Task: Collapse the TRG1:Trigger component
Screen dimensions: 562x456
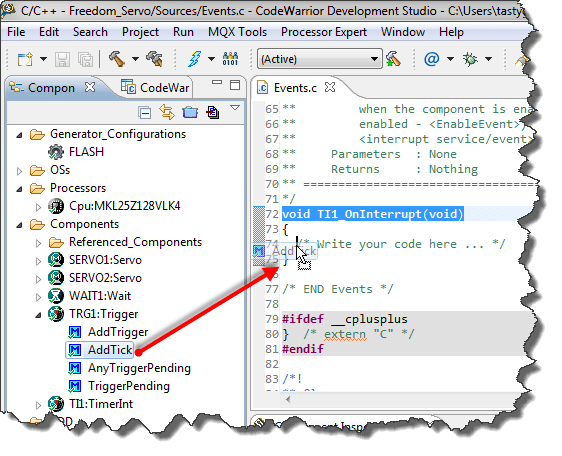Action: [38, 315]
